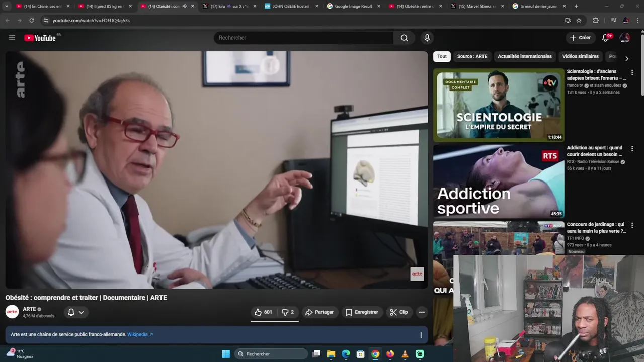644x362 pixels.
Task: Click the video title 'Obésité : comprendre et traiter'
Action: point(86,298)
